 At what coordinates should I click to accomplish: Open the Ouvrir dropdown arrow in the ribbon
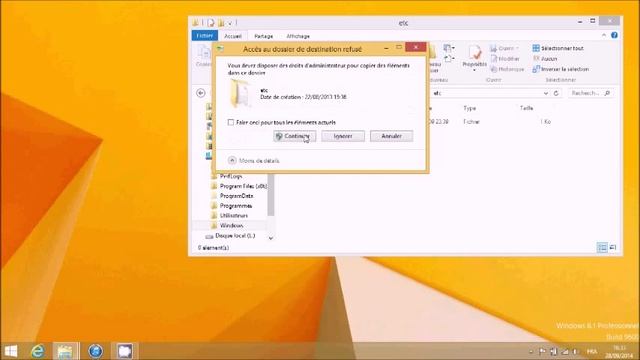518,48
